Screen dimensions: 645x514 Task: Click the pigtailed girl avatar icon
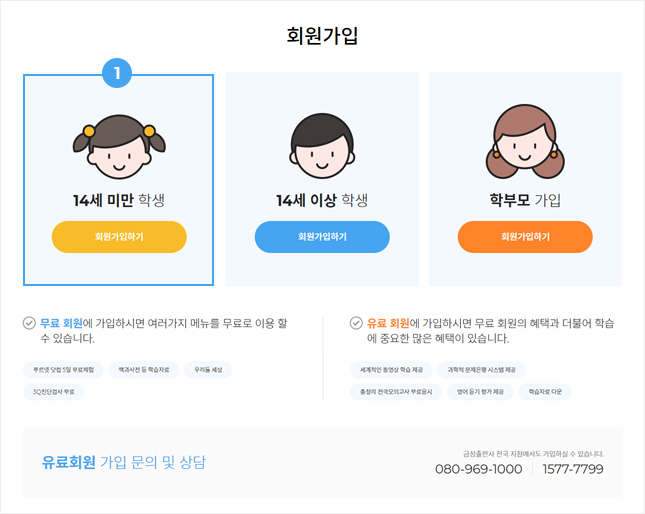pyautogui.click(x=119, y=147)
